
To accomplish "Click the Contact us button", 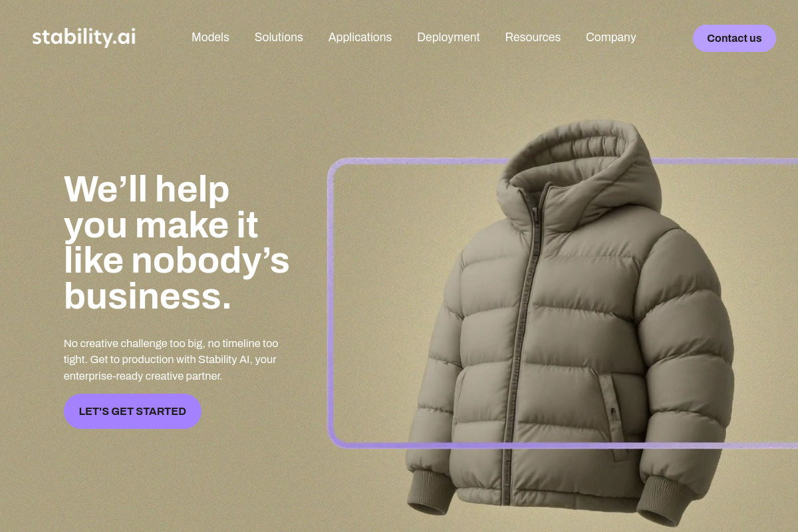I will (734, 38).
